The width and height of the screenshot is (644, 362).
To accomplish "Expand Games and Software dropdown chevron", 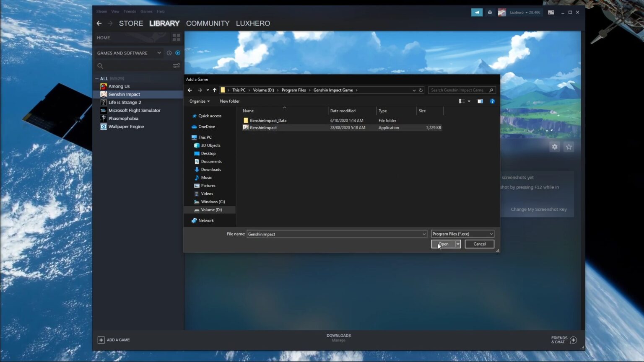I will tap(159, 53).
